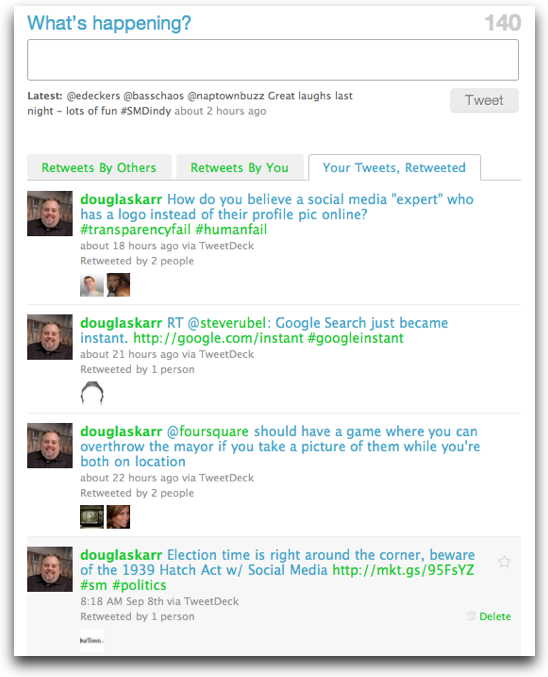Click douglaskarr username on Google Search tweet
Screen dimensions: 548x677
click(x=121, y=323)
